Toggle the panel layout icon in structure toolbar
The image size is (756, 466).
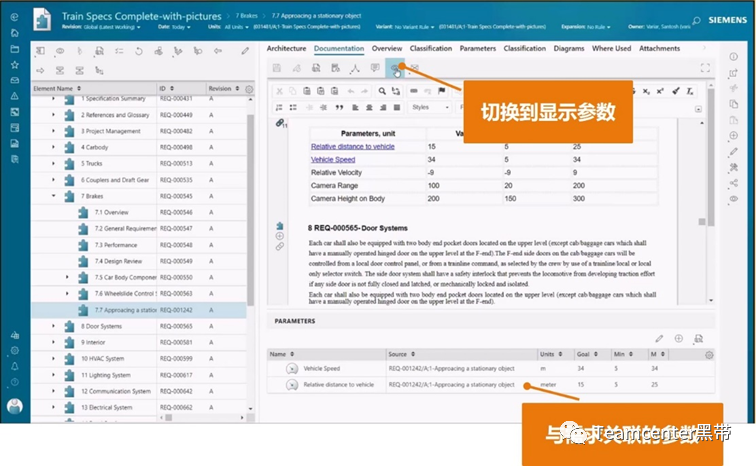(x=40, y=51)
